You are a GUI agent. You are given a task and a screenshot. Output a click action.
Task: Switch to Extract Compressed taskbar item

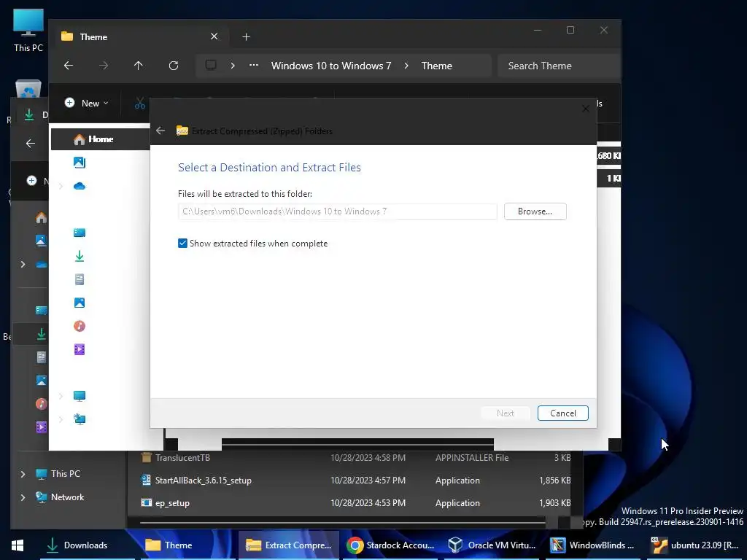click(289, 545)
